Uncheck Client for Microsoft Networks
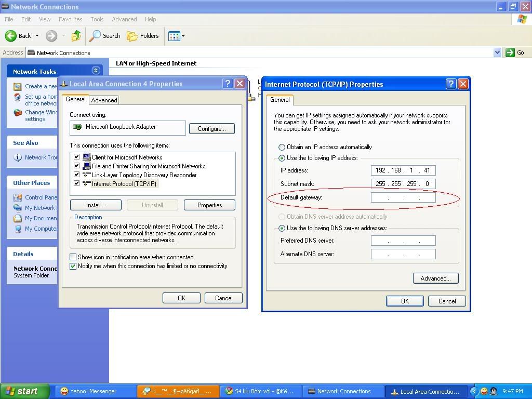Screen dimensions: 532x399 pos(77,157)
